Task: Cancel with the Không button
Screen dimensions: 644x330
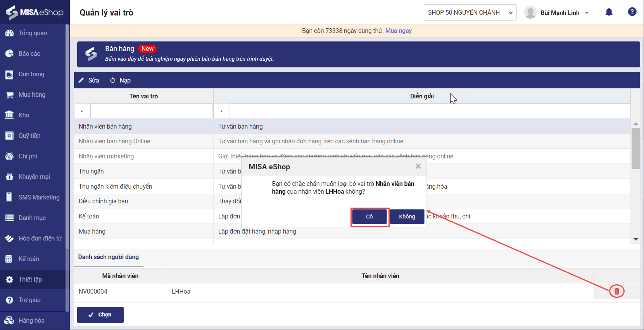Action: click(x=407, y=217)
